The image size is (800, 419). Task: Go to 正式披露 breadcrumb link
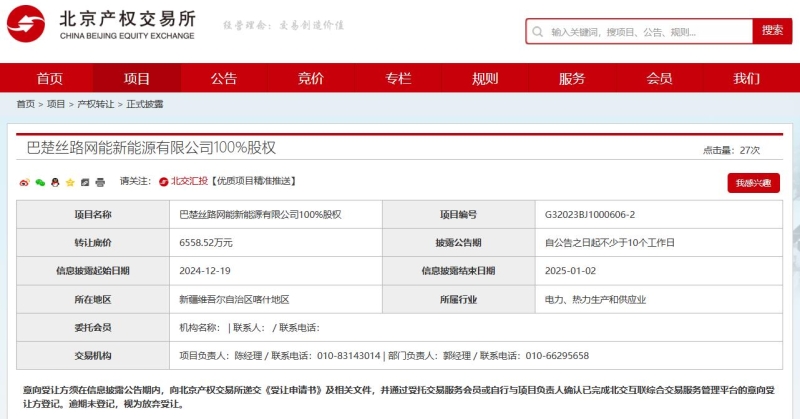pyautogui.click(x=145, y=104)
